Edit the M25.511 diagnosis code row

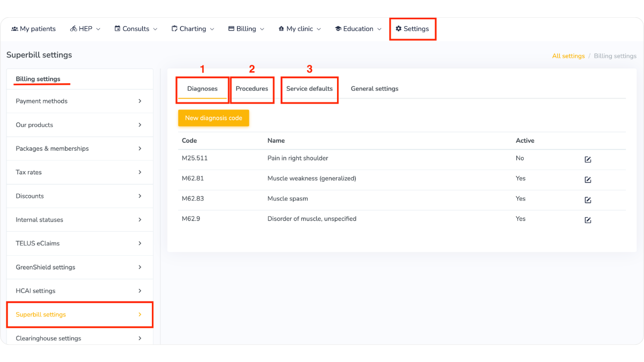(588, 159)
